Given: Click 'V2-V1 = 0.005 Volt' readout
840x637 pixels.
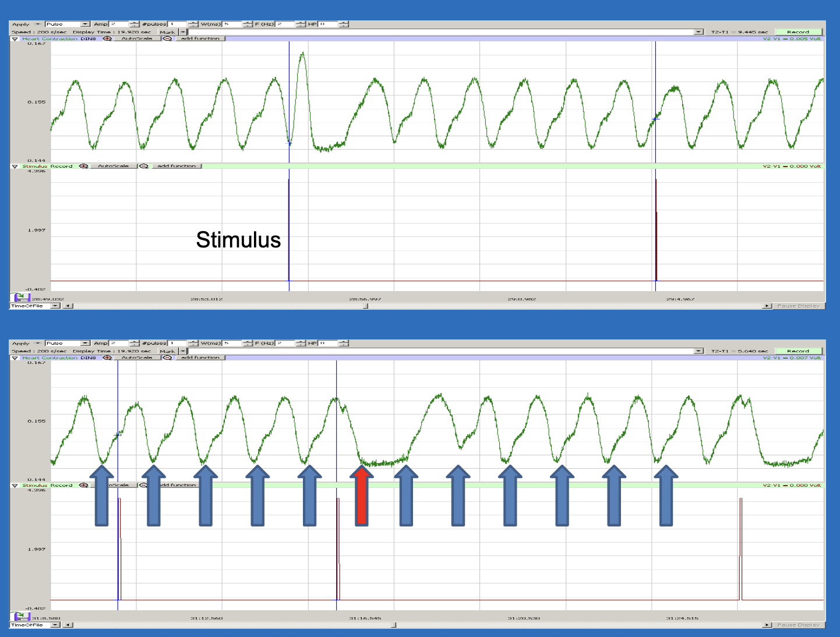Looking at the screenshot, I should pos(792,38).
